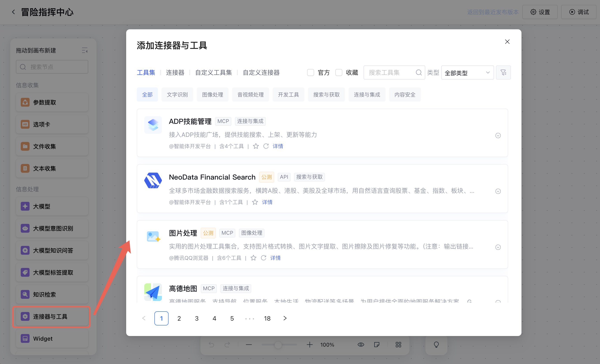Viewport: 600px width, 364px height.
Task: Click the 高德地图 logo icon
Action: [x=153, y=292]
